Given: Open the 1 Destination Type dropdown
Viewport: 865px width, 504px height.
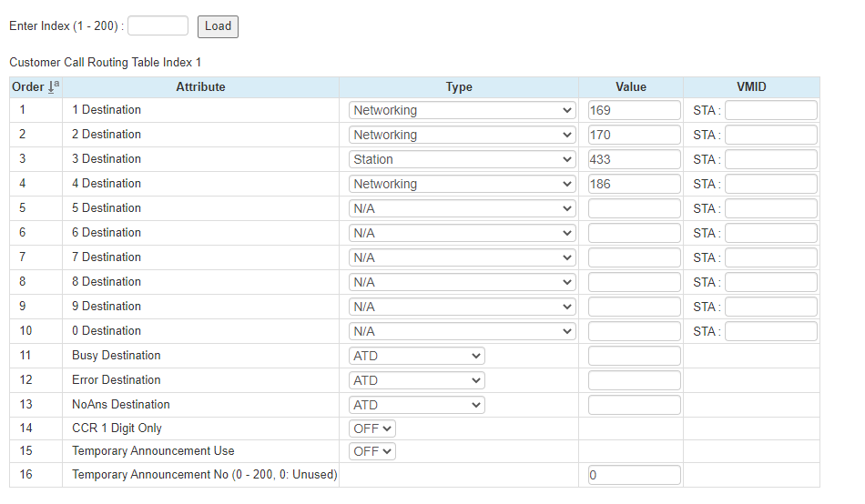Looking at the screenshot, I should click(462, 110).
